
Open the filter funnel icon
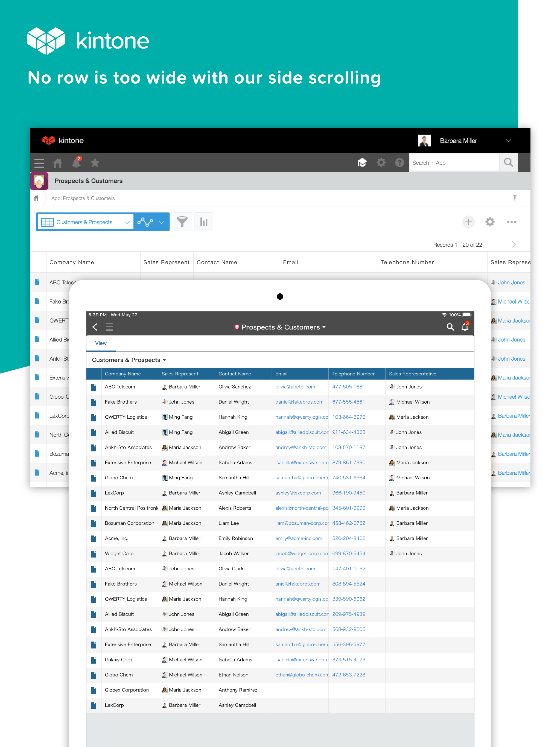click(x=182, y=222)
